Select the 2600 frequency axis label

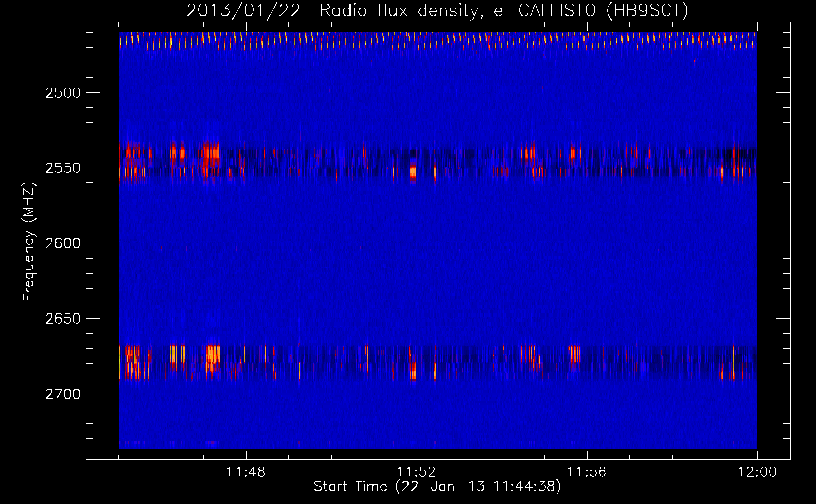pos(63,243)
